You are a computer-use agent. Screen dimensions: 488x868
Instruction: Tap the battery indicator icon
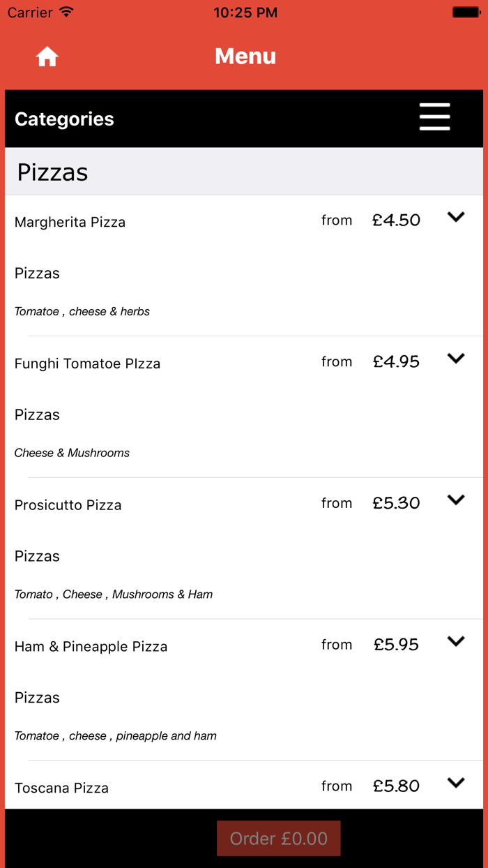pyautogui.click(x=465, y=12)
